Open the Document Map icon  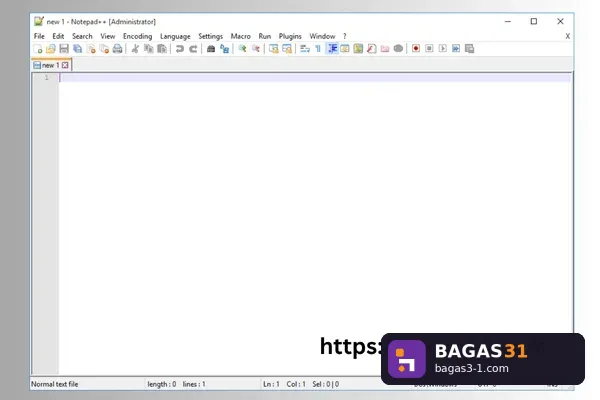358,49
